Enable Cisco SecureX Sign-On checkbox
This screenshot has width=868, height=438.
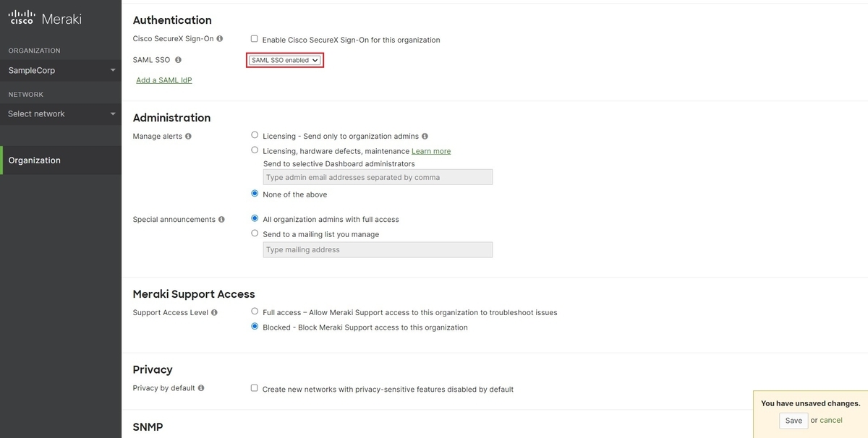point(255,39)
